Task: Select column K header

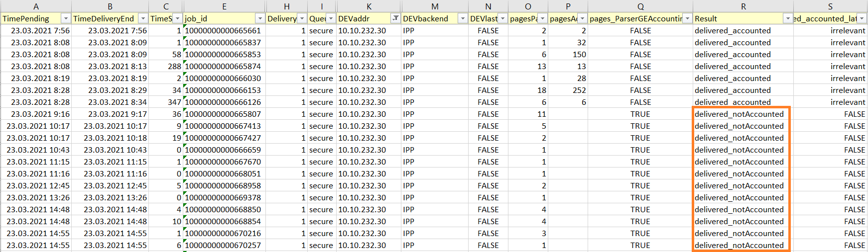Action: (369, 6)
